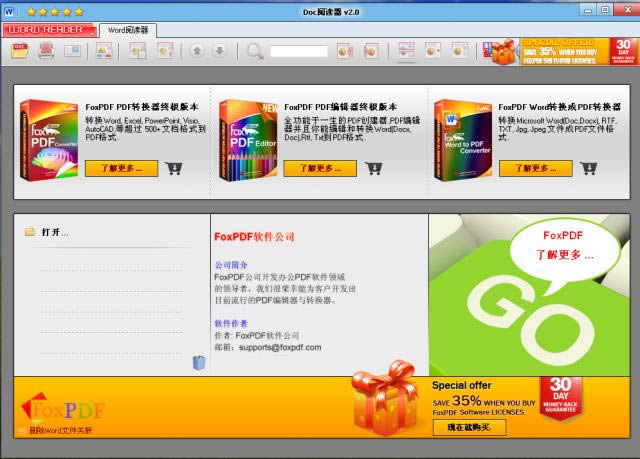Screen dimensions: 640x459
Task: Click the second icon right of search box
Action: [371, 51]
